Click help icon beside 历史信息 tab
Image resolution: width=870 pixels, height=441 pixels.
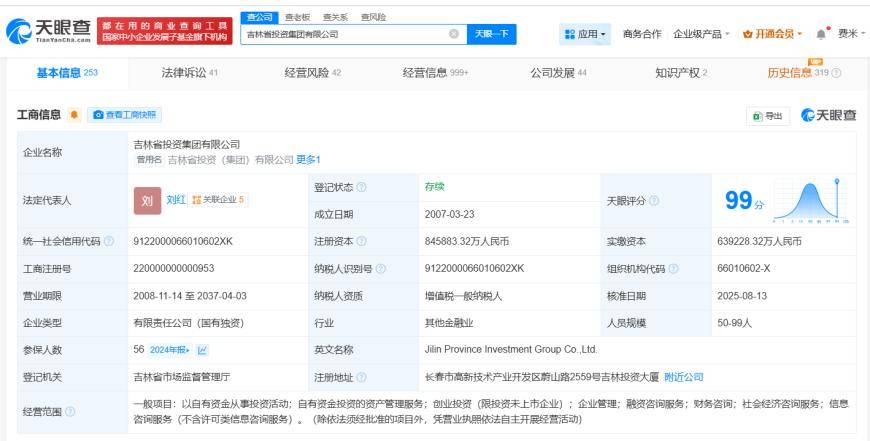point(837,73)
